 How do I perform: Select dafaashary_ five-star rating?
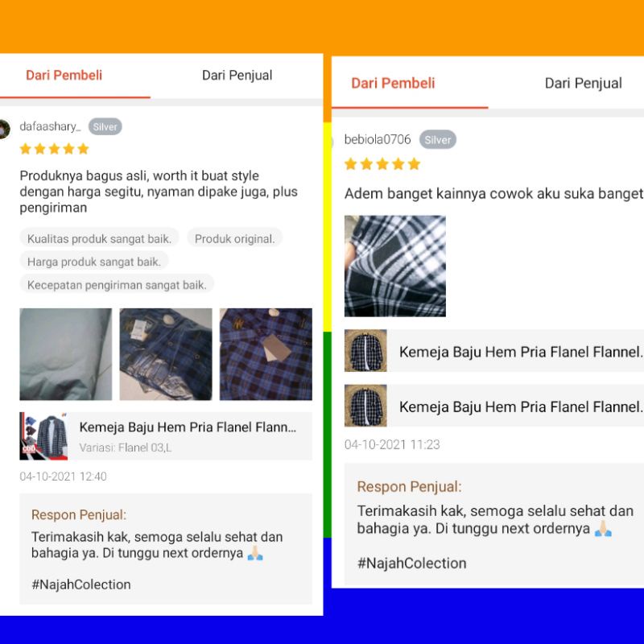pyautogui.click(x=54, y=149)
